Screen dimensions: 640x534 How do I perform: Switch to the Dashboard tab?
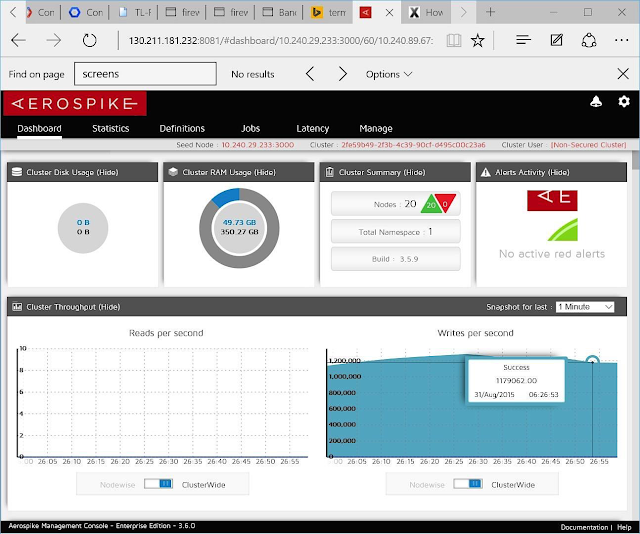[x=39, y=129]
